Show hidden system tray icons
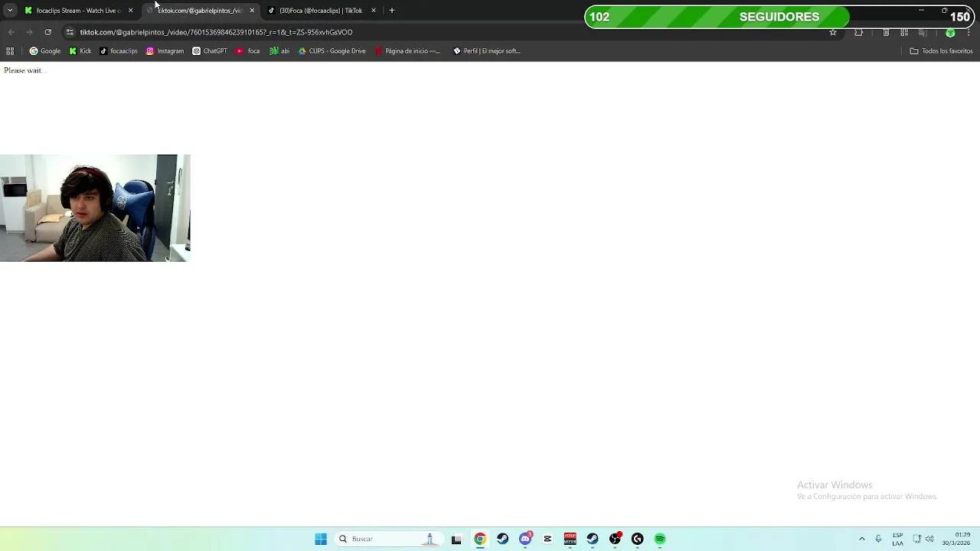The width and height of the screenshot is (980, 551). pos(861,539)
